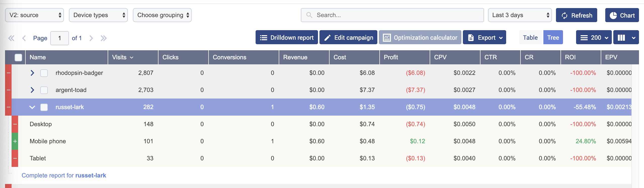
Task: Open the columns layout selector icon
Action: click(x=626, y=38)
